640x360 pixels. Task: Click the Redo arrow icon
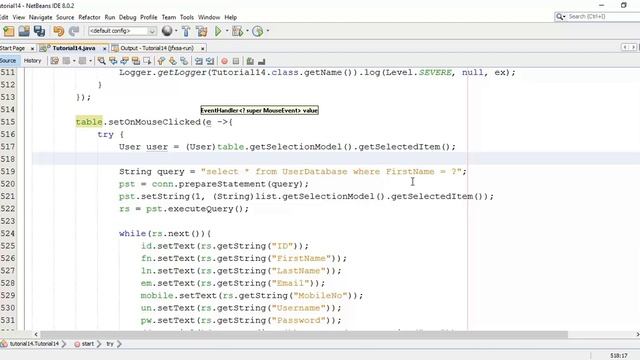click(x=74, y=31)
